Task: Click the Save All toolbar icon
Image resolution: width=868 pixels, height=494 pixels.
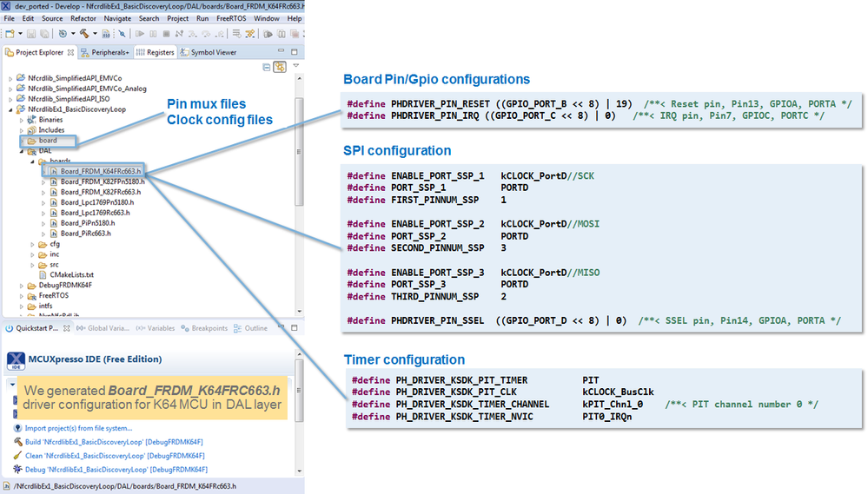Action: [44, 34]
